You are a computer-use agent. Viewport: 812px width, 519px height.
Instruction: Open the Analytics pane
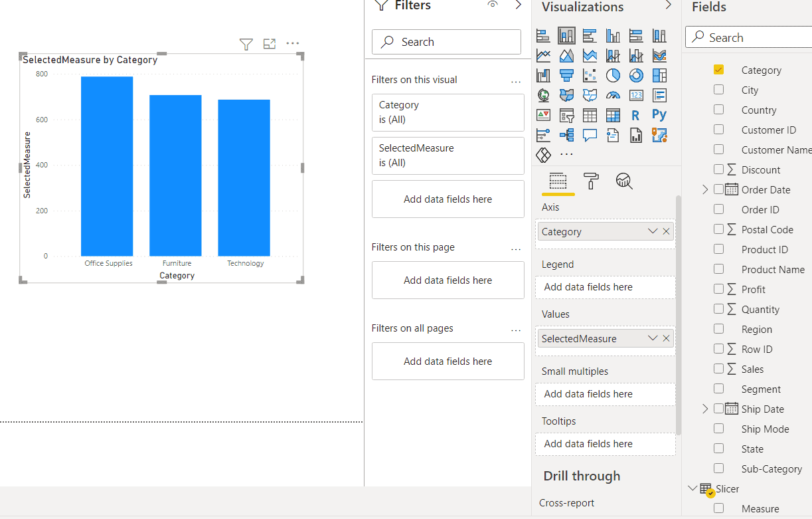624,181
